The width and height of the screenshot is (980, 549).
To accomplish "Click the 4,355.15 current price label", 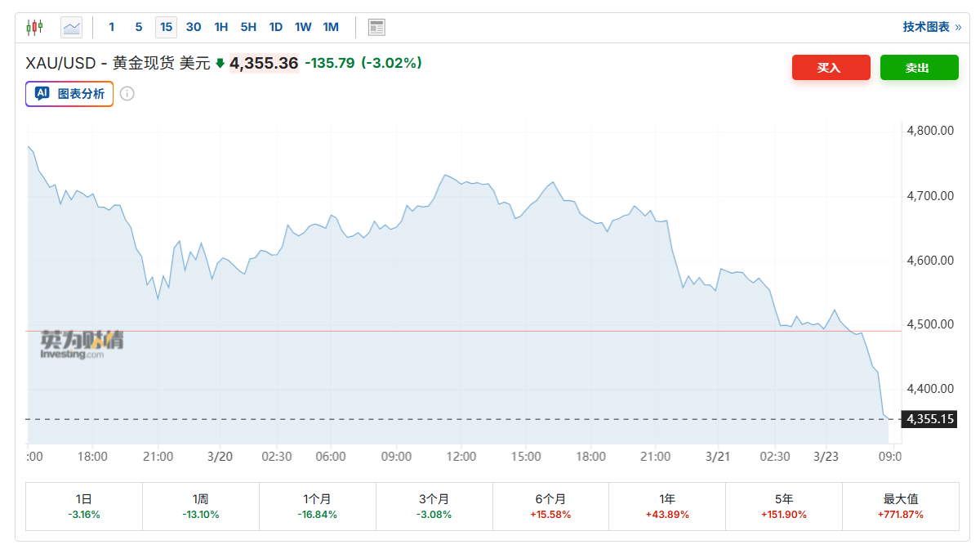I will pyautogui.click(x=929, y=419).
